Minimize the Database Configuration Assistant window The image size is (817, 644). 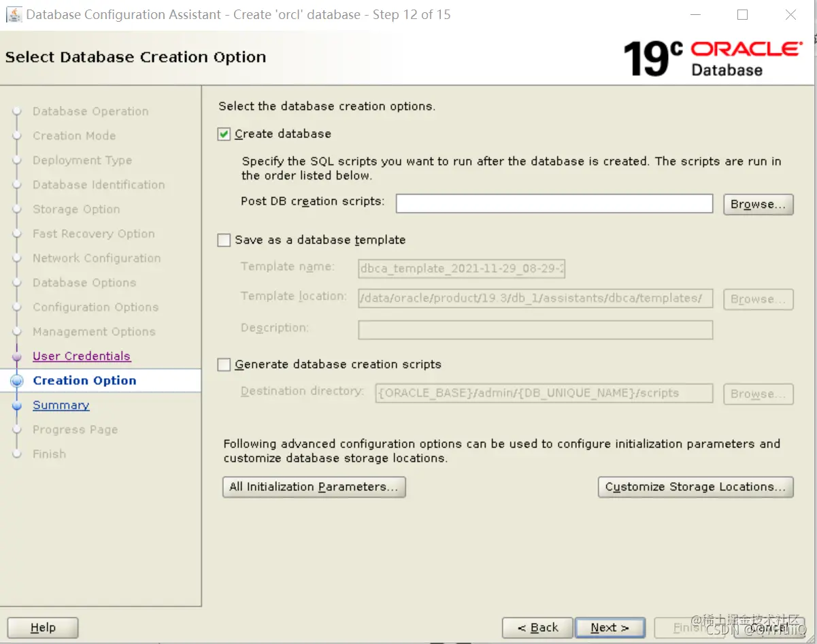click(x=695, y=15)
